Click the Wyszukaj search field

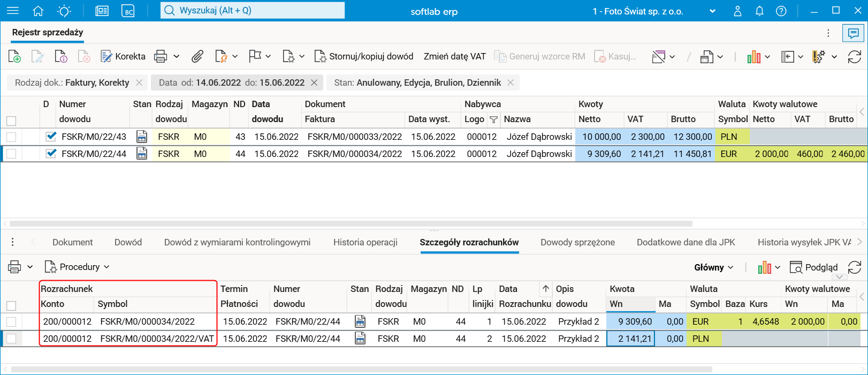tap(253, 10)
